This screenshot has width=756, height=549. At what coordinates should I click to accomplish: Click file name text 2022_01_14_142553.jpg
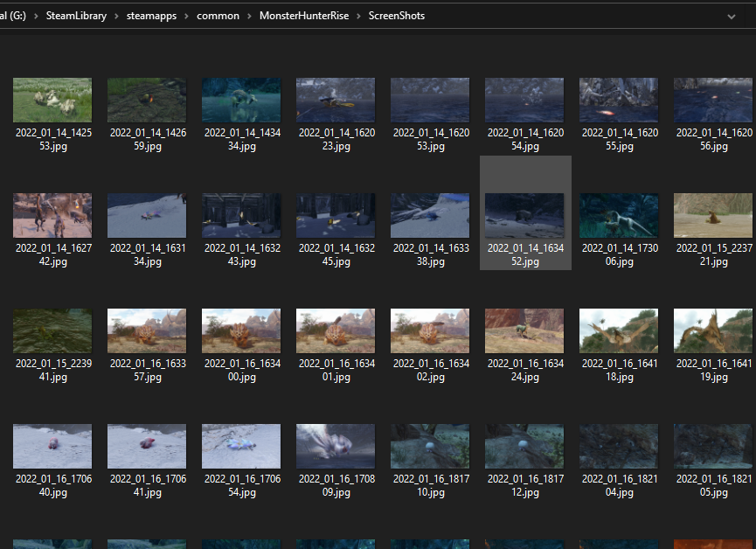click(53, 139)
